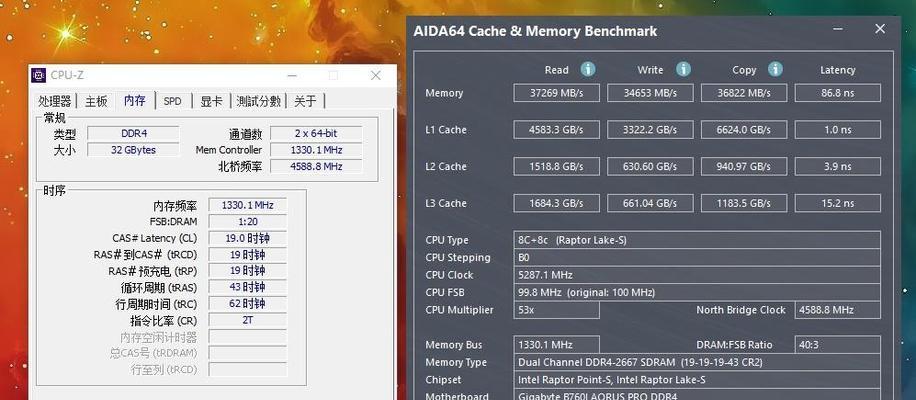Click the tRAS value 43 时钟
916x400 pixels.
click(x=248, y=287)
